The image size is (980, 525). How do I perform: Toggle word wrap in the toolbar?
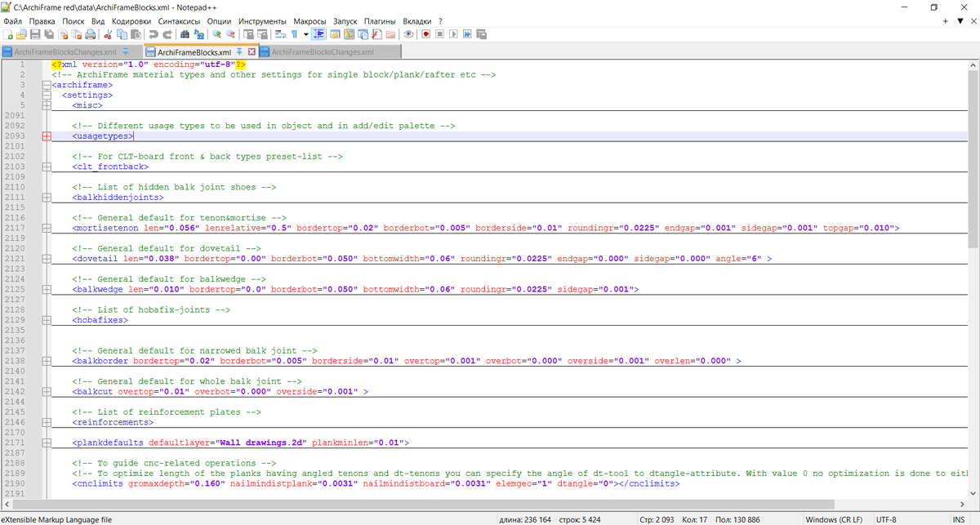click(x=279, y=34)
